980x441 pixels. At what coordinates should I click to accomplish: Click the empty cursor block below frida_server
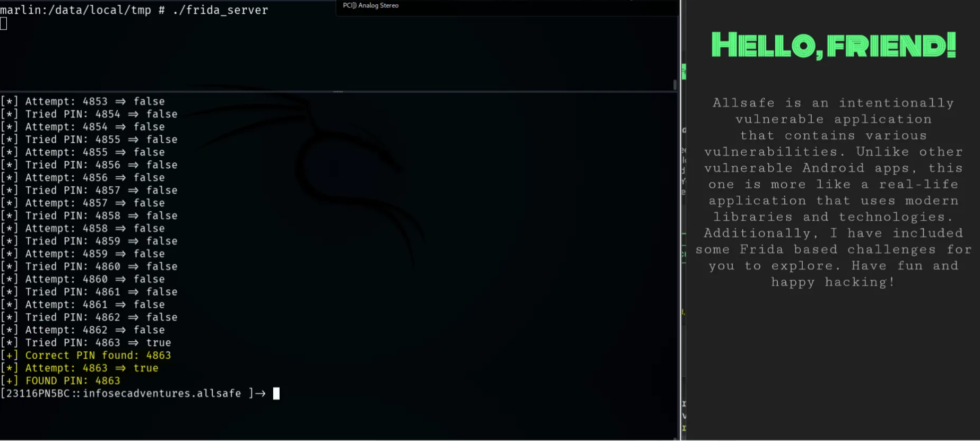(4, 23)
